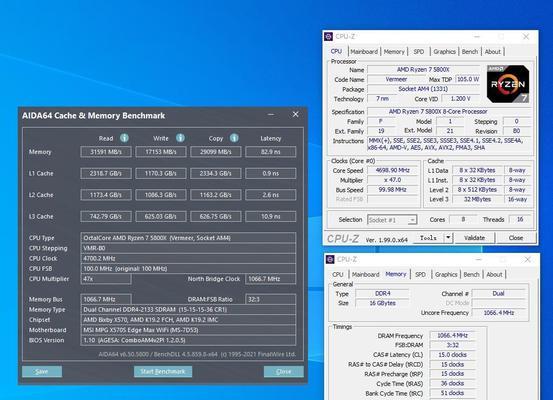Click L2 Cache Write value 1086.3 GB/s

tap(161, 195)
